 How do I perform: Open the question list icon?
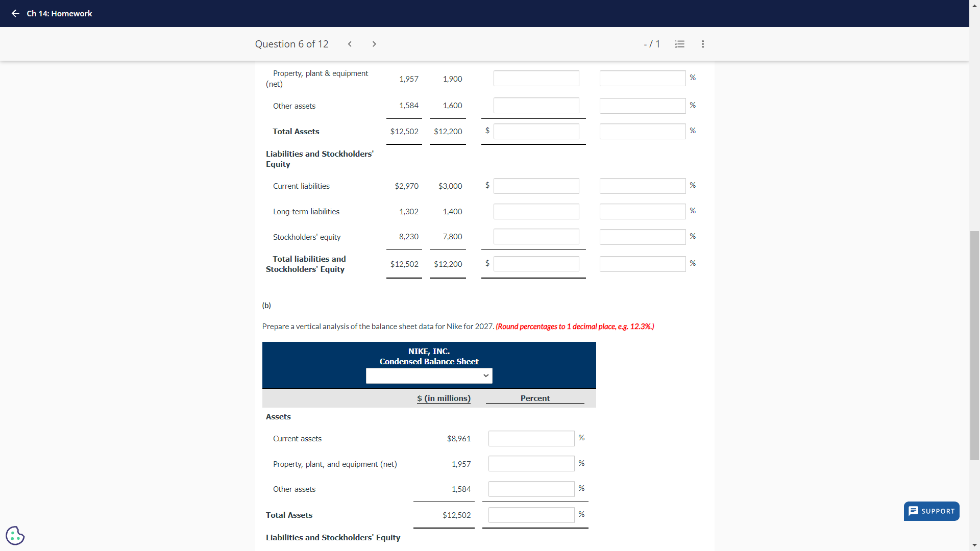click(679, 44)
